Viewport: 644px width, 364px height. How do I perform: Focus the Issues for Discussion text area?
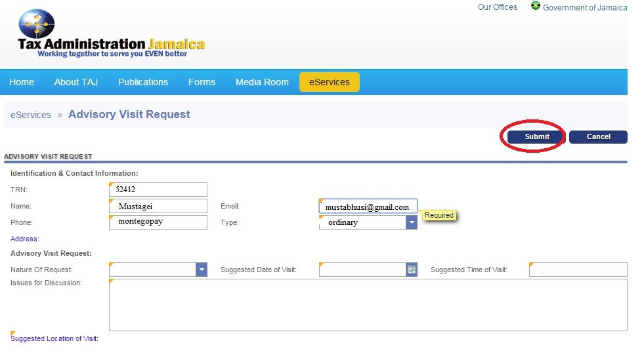[x=368, y=305]
